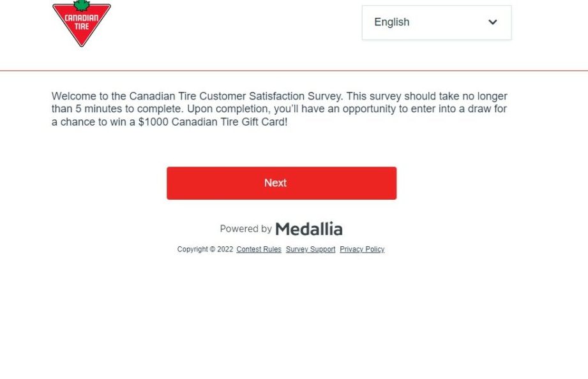Click the green maple leaf on the logo

click(x=81, y=6)
